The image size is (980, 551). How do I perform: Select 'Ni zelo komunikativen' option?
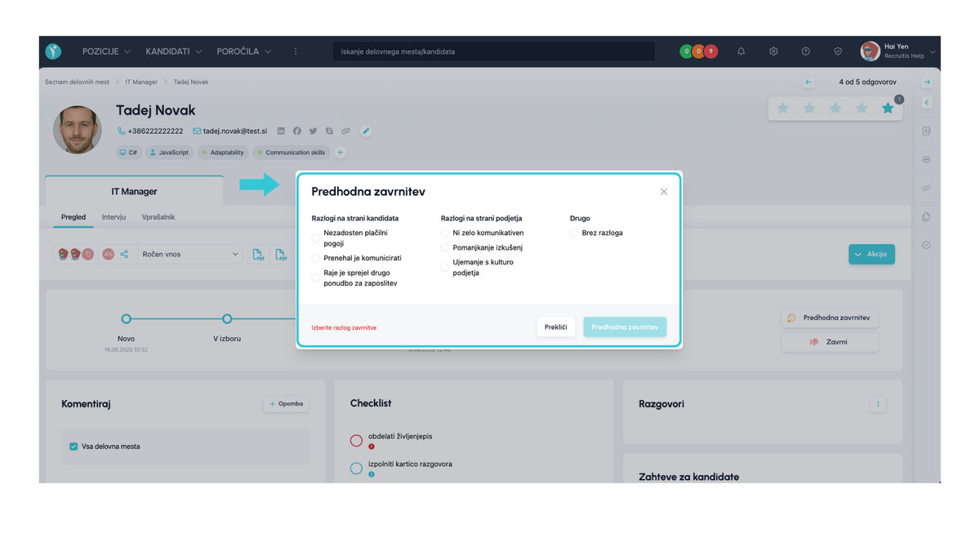pos(445,233)
